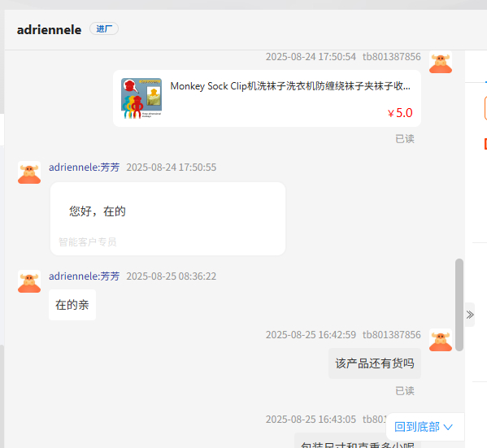Open the Monkey Sock Clip product title link
Viewport: 487px width, 448px height.
click(x=290, y=86)
